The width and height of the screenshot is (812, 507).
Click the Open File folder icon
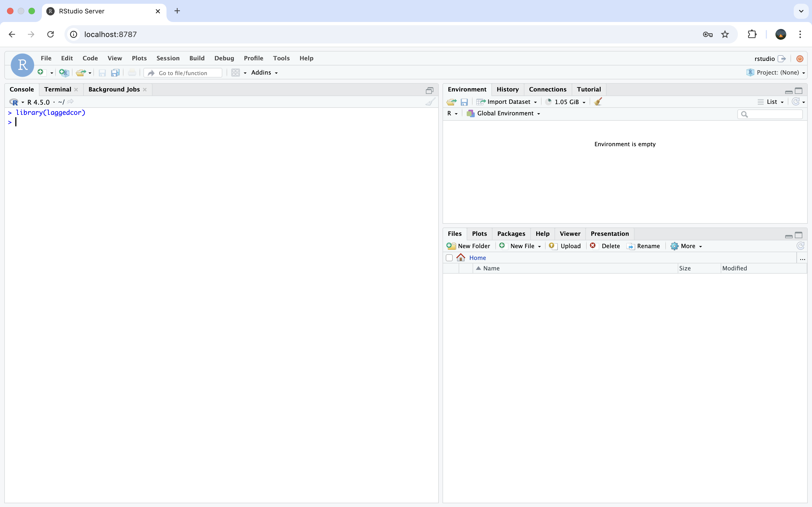(81, 72)
